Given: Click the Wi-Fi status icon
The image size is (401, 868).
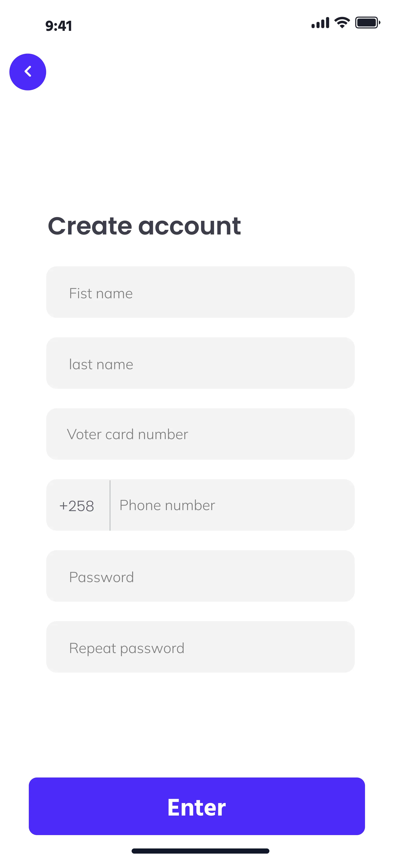Looking at the screenshot, I should point(342,23).
